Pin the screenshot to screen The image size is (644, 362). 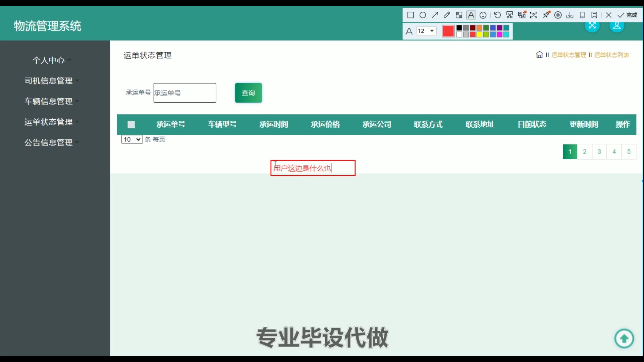coord(546,15)
